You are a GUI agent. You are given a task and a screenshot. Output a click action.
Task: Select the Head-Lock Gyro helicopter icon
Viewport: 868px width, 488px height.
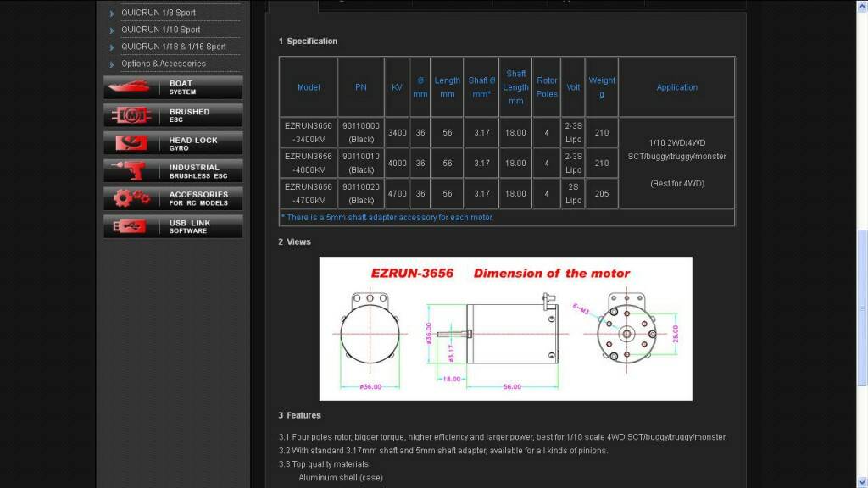tap(131, 142)
